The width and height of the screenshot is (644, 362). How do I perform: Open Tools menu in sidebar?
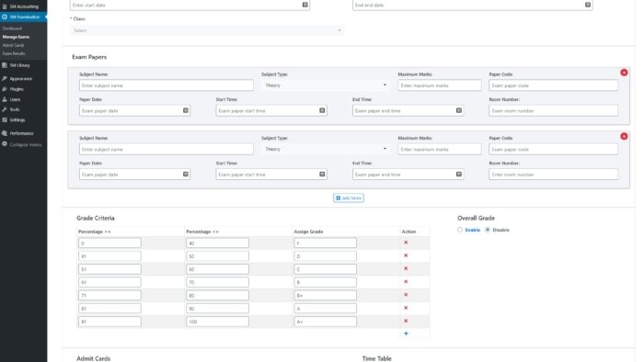coord(23,109)
